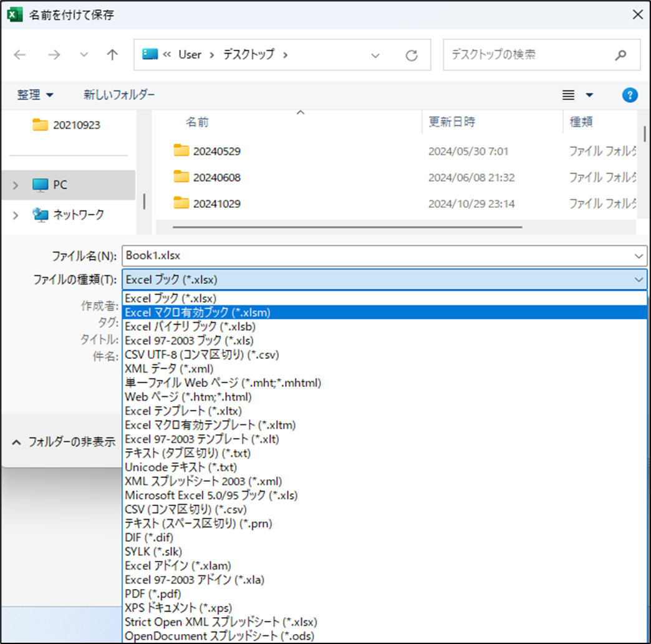Click the drive icon in address bar

click(150, 54)
